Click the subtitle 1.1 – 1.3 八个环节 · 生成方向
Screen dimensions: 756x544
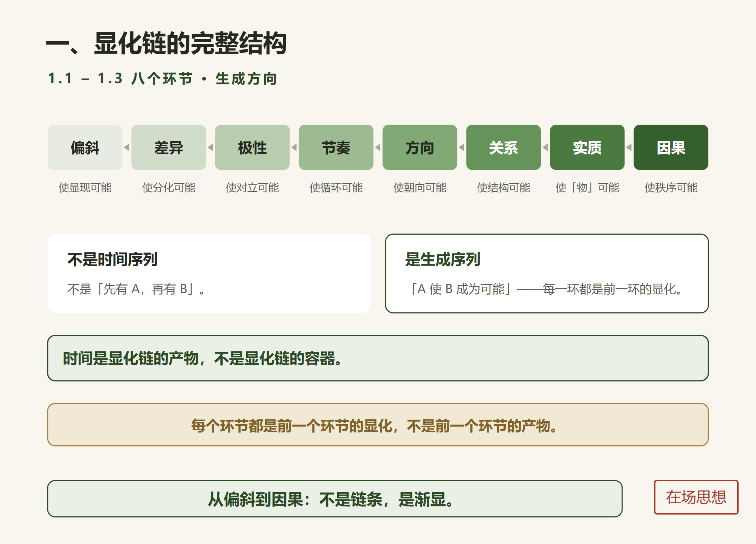[x=163, y=79]
